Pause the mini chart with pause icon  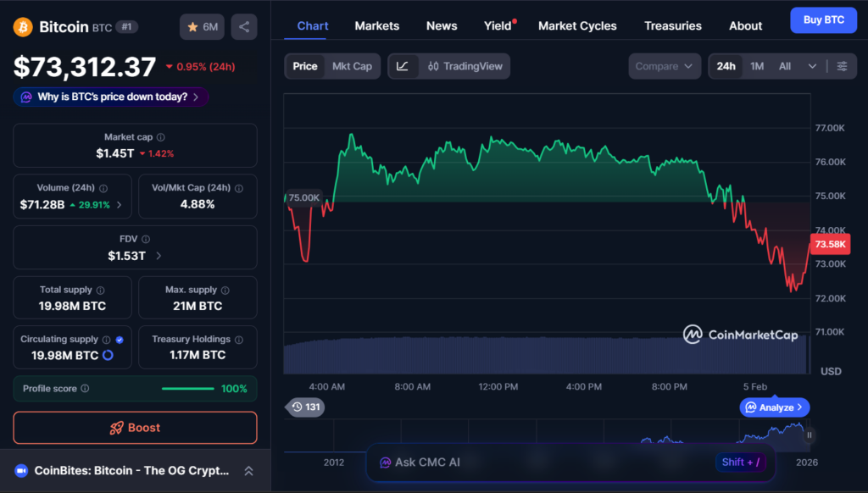[809, 435]
